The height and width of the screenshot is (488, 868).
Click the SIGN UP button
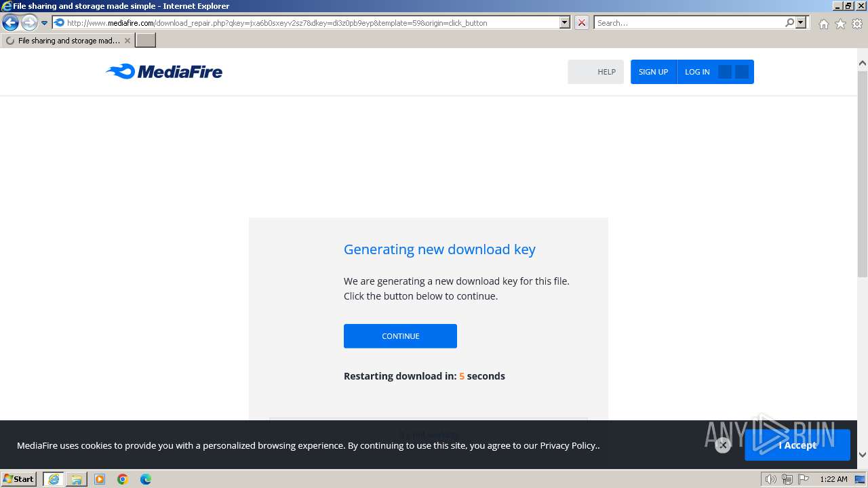pos(654,72)
